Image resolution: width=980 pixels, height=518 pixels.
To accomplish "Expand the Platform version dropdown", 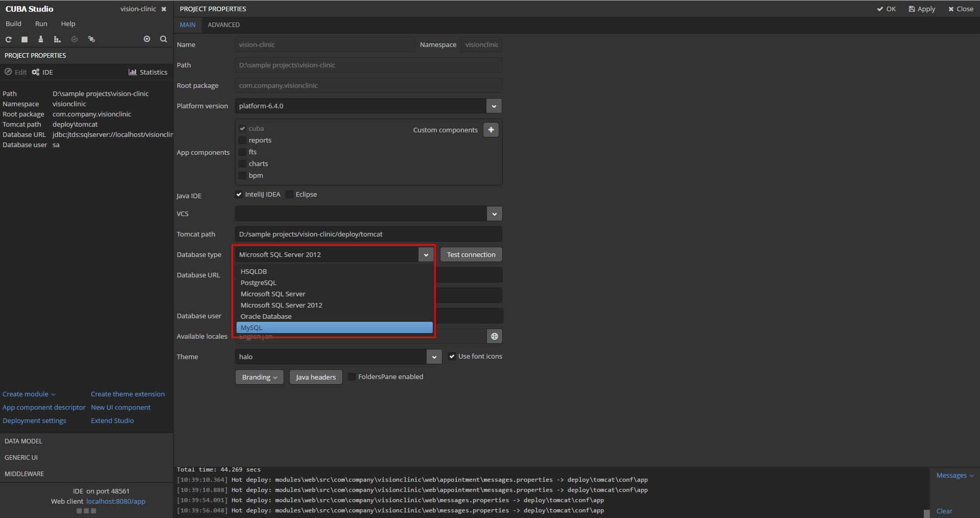I will 494,106.
